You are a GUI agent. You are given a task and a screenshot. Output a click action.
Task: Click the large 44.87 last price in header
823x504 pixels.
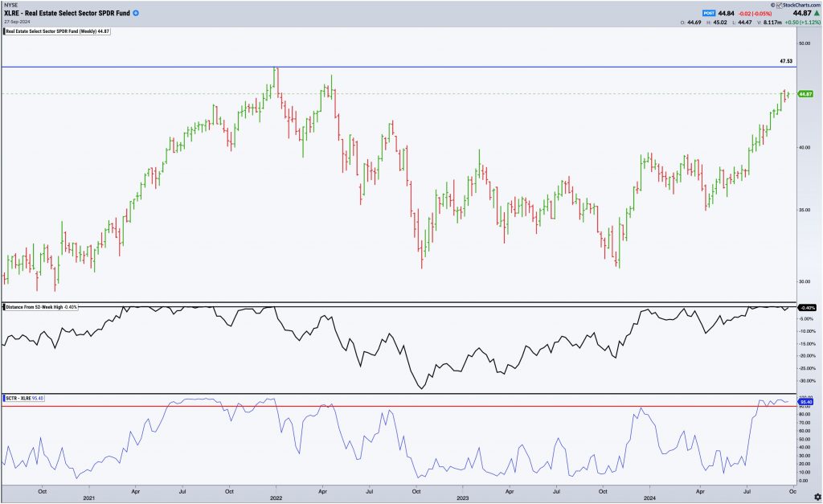802,13
